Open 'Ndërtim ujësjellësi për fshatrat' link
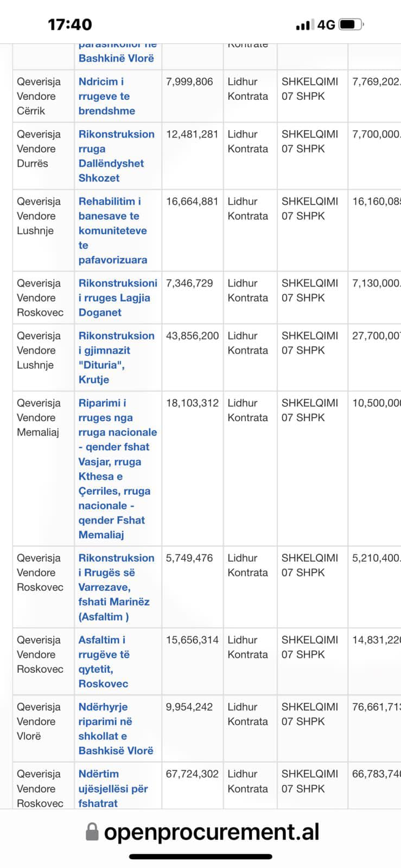 pos(113,788)
